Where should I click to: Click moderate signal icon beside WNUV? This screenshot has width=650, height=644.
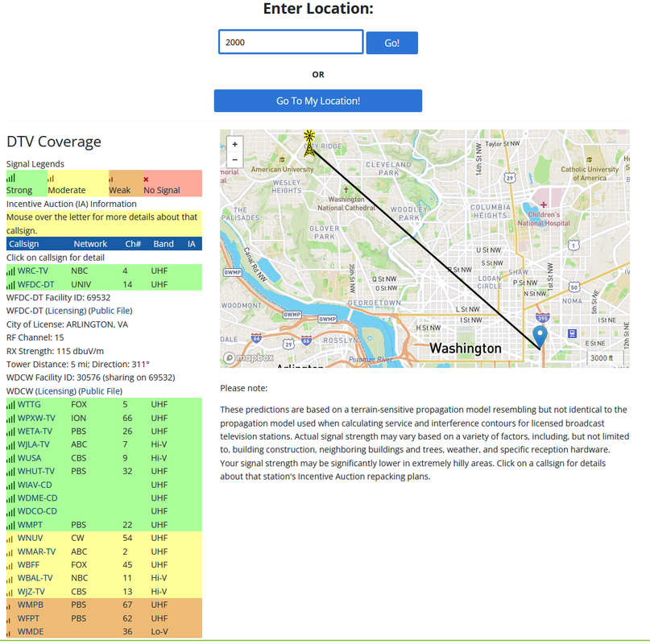pyautogui.click(x=10, y=539)
